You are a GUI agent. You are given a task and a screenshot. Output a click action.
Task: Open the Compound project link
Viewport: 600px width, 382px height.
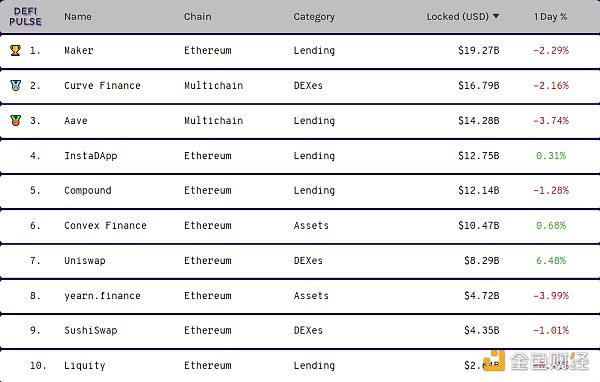pos(88,191)
